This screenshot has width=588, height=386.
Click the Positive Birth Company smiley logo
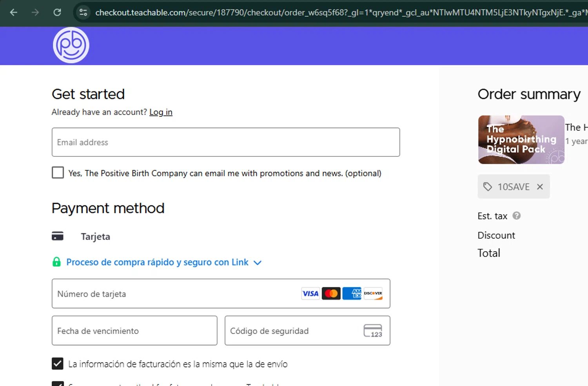[71, 45]
